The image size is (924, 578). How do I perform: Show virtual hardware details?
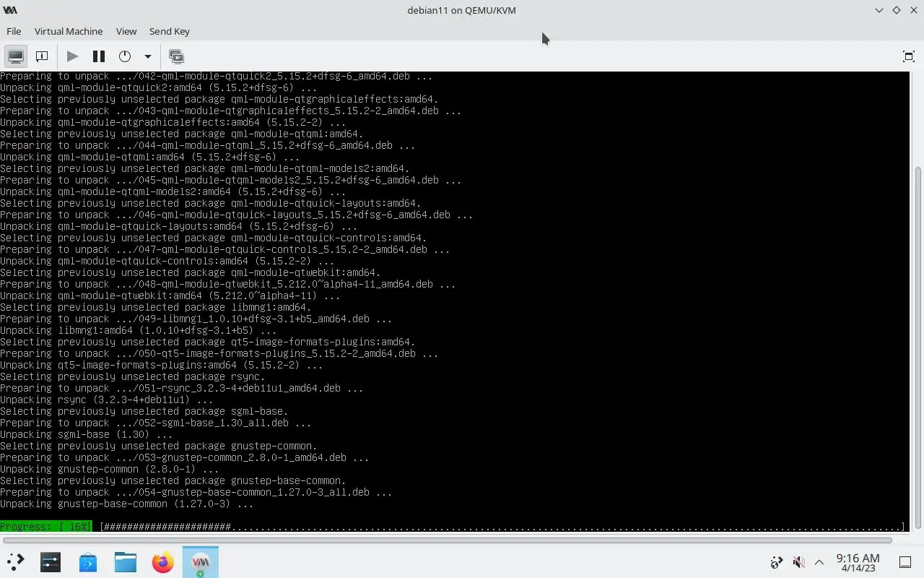pyautogui.click(x=42, y=56)
